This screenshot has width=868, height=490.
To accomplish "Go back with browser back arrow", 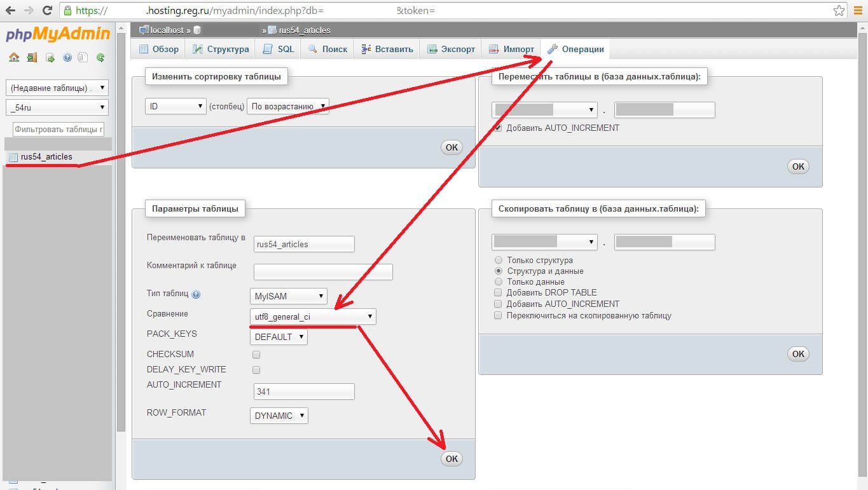I will pos(10,10).
